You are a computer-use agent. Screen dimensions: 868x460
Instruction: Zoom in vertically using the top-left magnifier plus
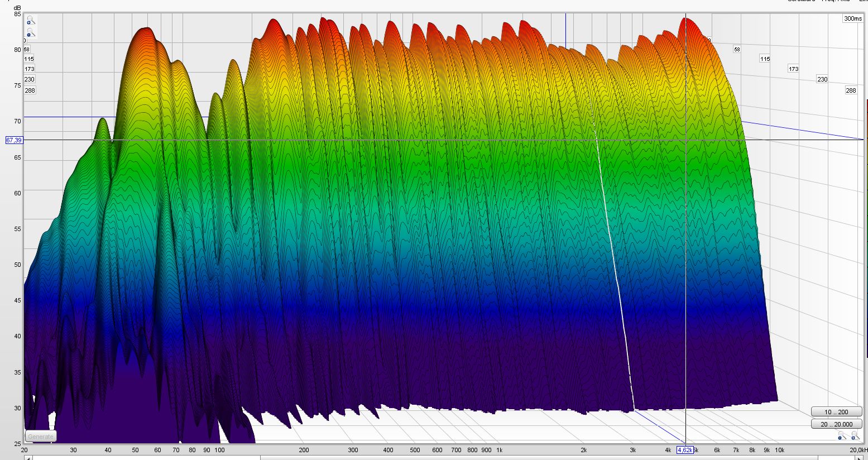click(x=29, y=21)
